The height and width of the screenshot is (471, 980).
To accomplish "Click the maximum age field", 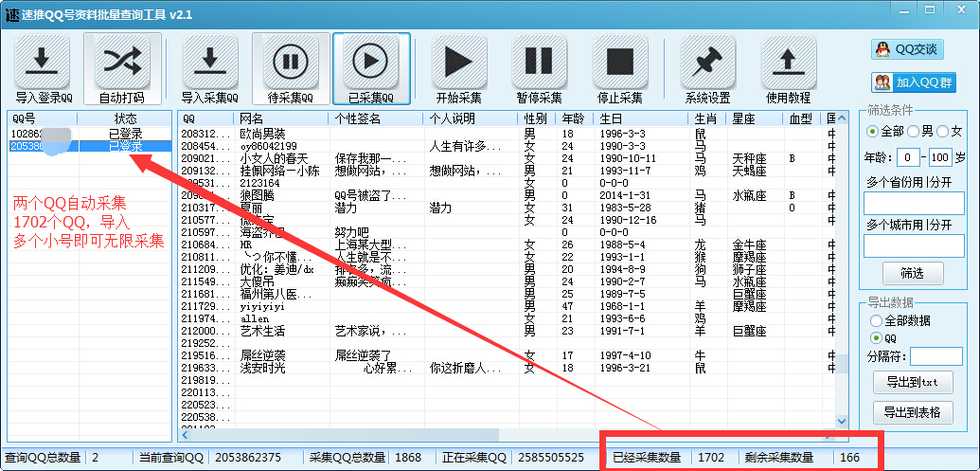I will point(940,157).
